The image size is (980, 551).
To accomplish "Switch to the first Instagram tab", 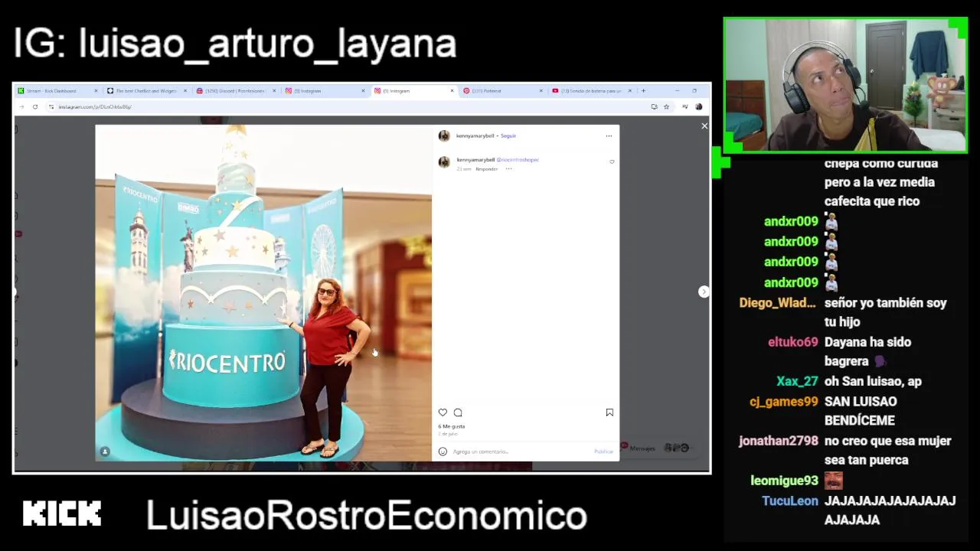I will tap(325, 90).
